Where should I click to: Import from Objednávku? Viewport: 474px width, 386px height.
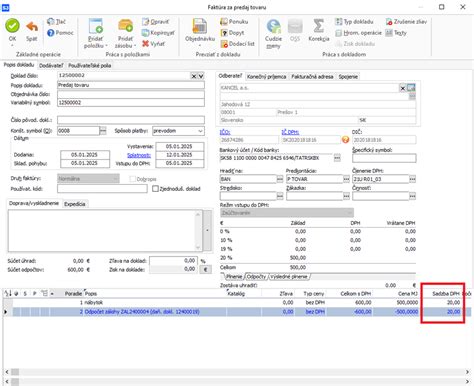[200, 32]
